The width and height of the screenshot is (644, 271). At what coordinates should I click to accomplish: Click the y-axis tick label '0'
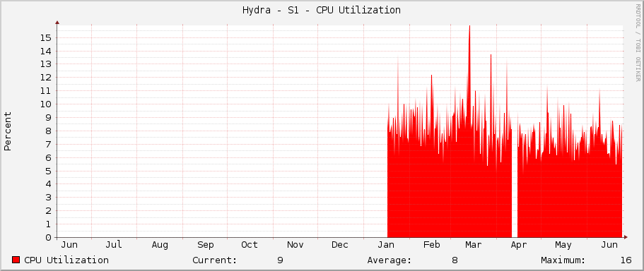[49, 237]
